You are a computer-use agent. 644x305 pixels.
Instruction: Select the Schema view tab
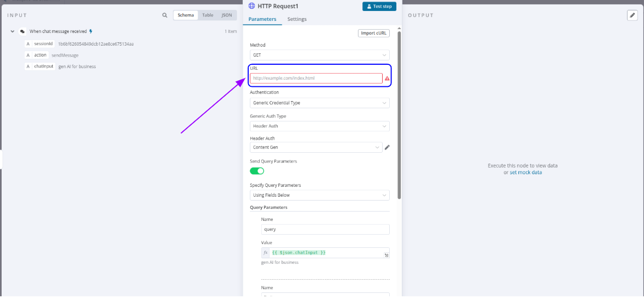point(186,15)
